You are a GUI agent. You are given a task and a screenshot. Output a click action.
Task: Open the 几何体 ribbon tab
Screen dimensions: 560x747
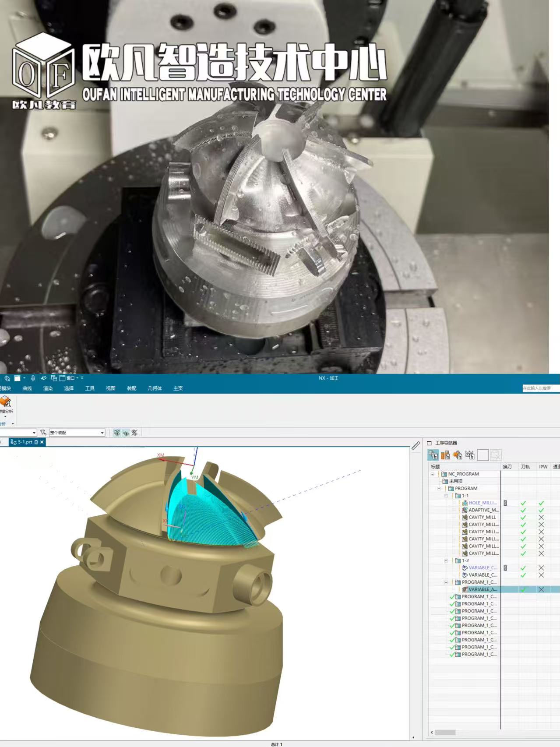click(x=155, y=388)
